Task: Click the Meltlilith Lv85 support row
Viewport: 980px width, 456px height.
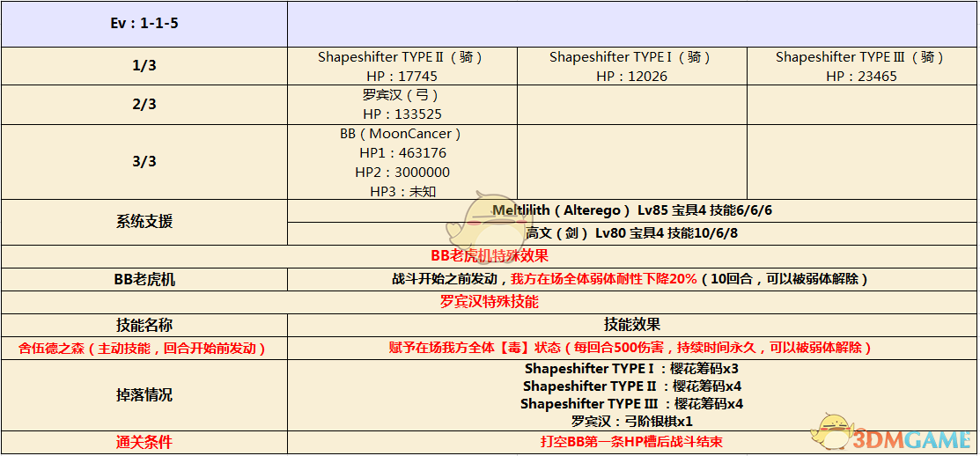Action: 632,210
